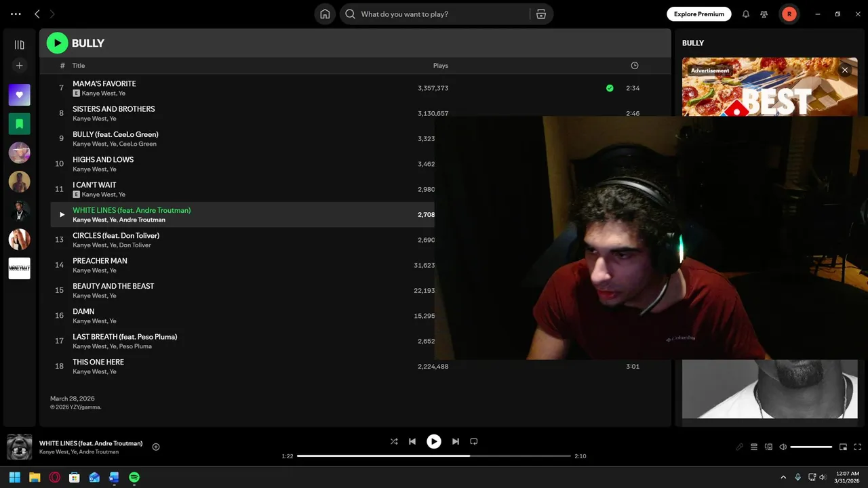
Task: Open Don Toliver artist link
Action: coord(135,245)
